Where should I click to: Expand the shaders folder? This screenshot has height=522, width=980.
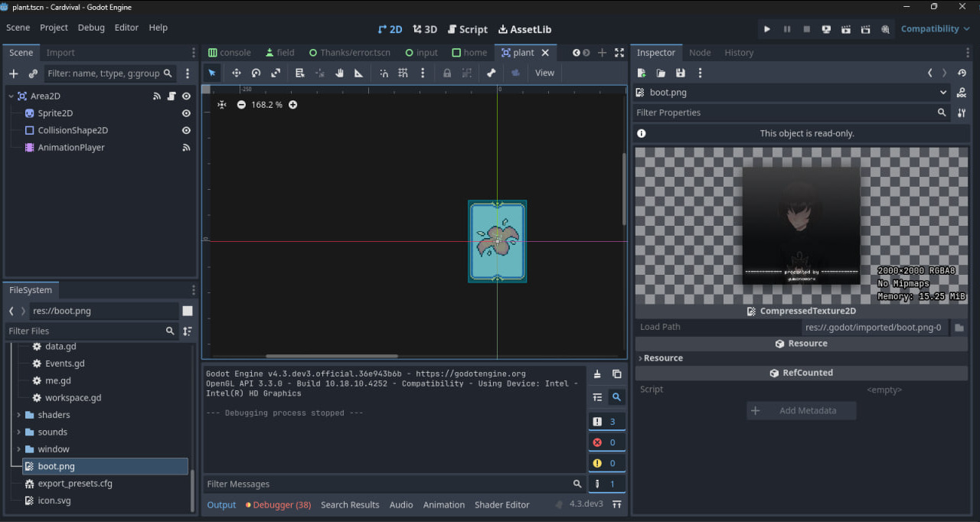click(18, 415)
